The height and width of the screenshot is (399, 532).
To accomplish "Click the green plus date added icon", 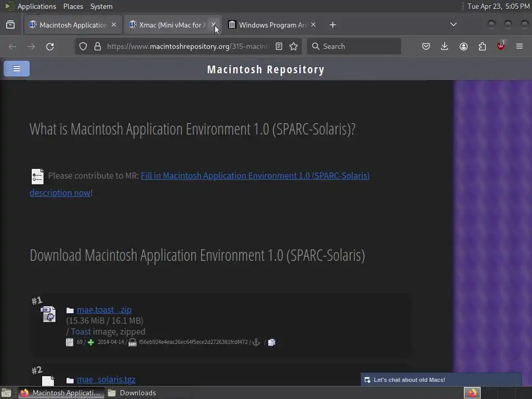I will pyautogui.click(x=90, y=342).
